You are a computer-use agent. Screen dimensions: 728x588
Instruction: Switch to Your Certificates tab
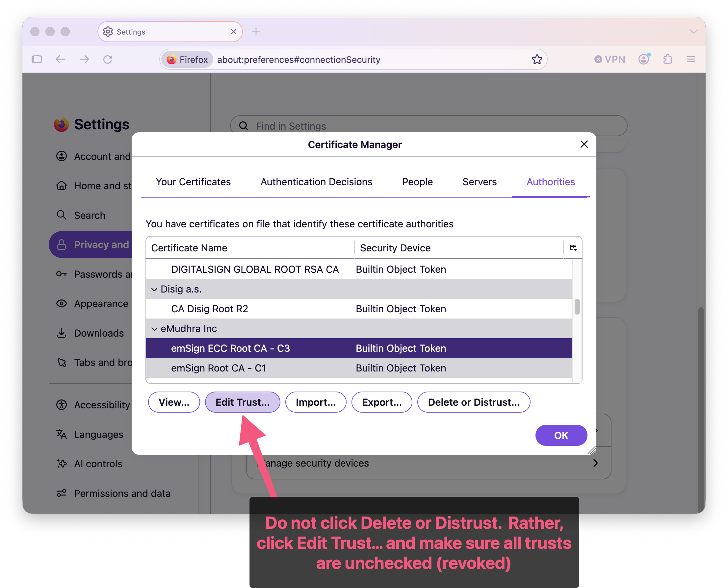point(193,182)
